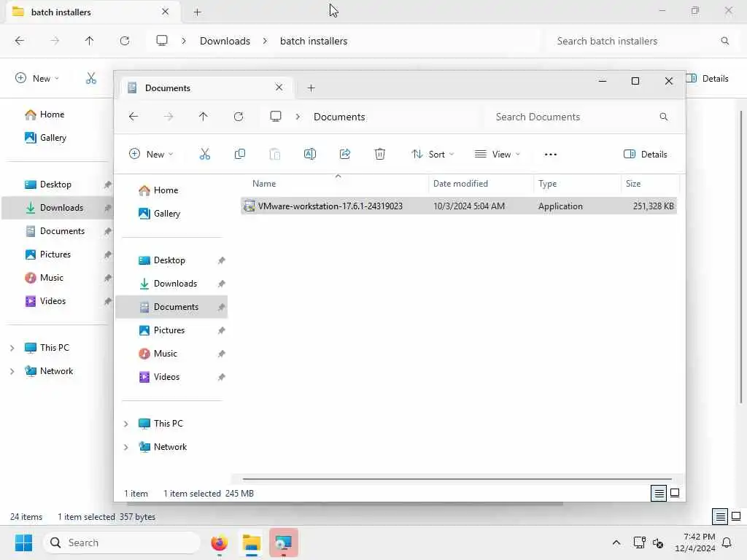Select the batch installers tab

tap(61, 12)
